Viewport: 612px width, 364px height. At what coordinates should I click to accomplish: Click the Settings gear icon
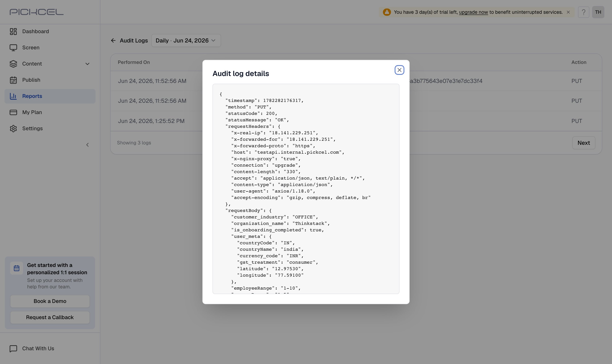(x=13, y=129)
